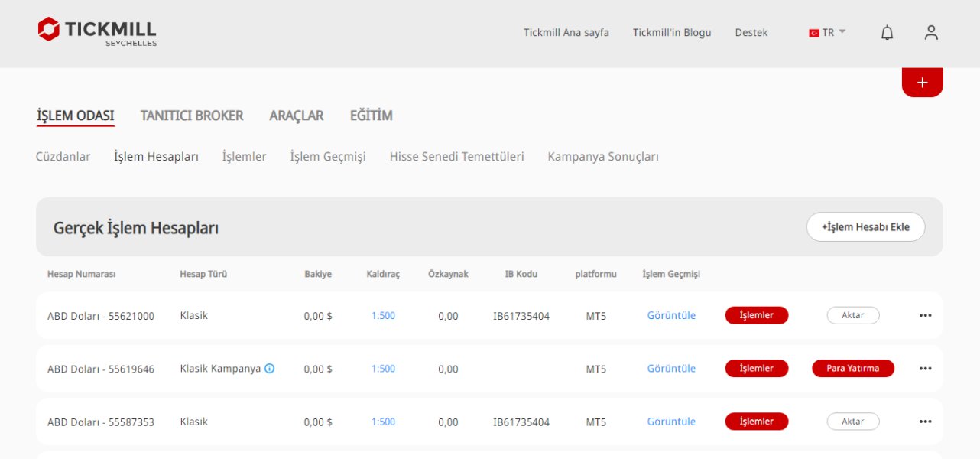Open the İŞLEM ODASI tab
The width and height of the screenshot is (980, 459).
(76, 116)
